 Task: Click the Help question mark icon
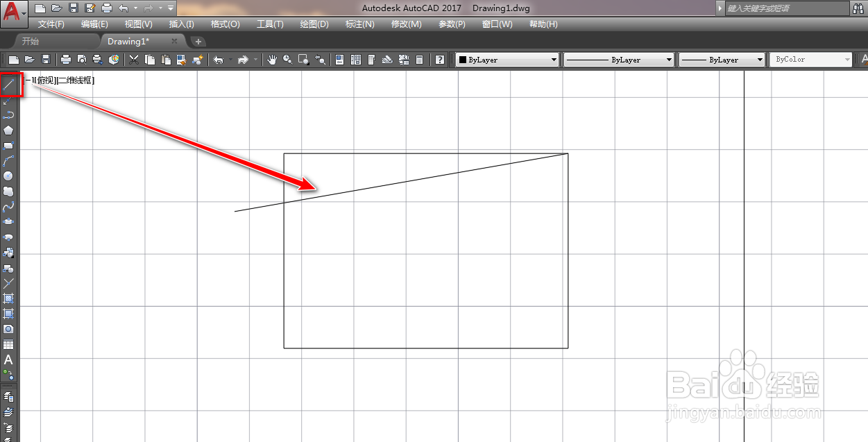click(439, 60)
